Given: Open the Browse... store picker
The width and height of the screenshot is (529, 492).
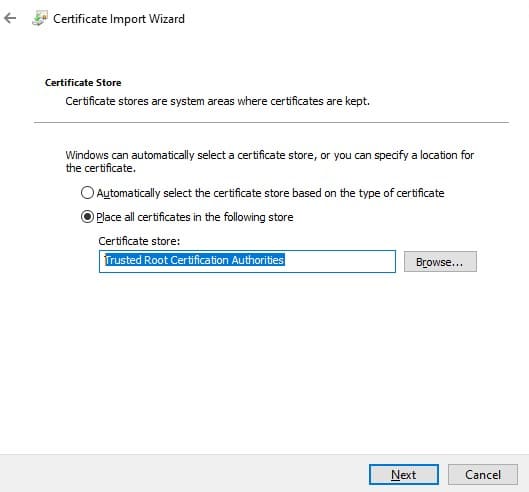Looking at the screenshot, I should (440, 262).
